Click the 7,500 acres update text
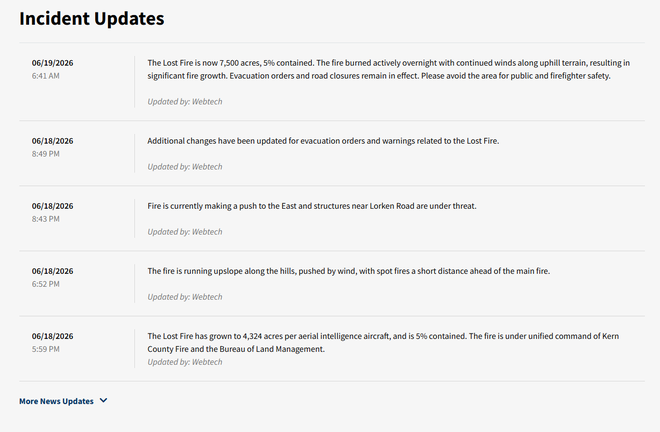660x432 pixels. 389,69
